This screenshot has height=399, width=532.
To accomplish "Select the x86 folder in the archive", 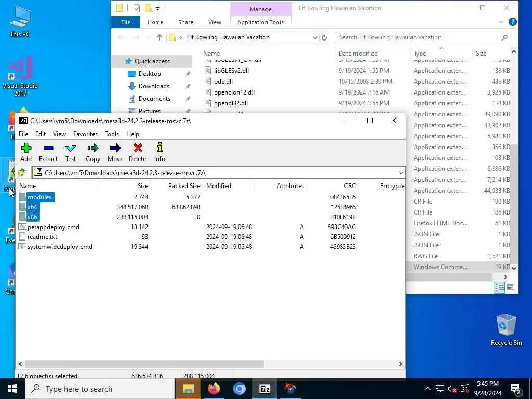I will 32,217.
